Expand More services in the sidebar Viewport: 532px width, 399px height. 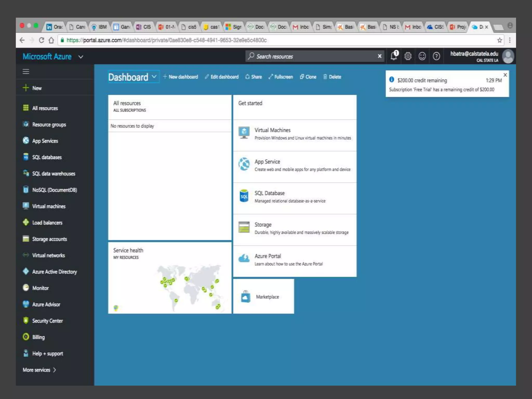click(39, 370)
